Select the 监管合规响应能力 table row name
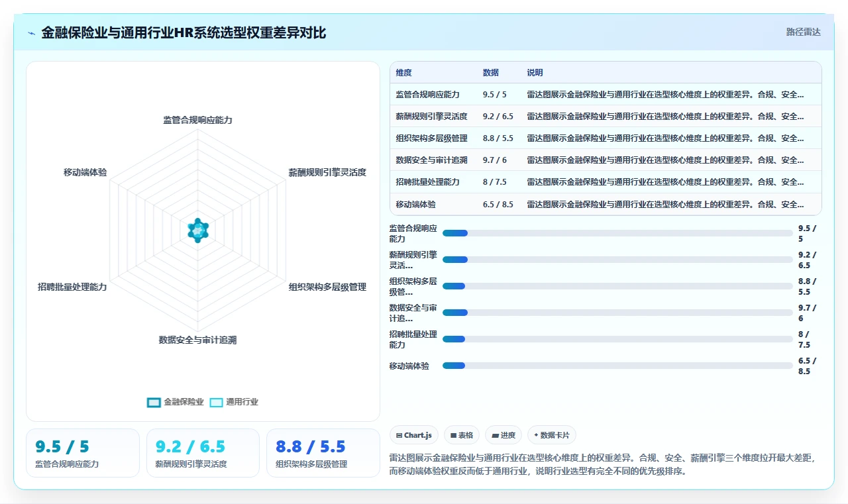This screenshot has width=848, height=504. click(x=427, y=95)
